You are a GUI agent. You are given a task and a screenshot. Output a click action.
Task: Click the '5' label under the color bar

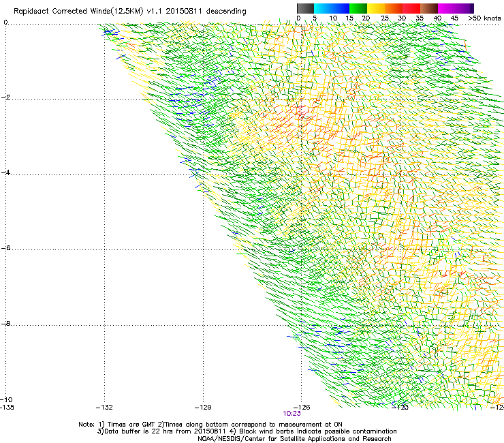pyautogui.click(x=315, y=18)
